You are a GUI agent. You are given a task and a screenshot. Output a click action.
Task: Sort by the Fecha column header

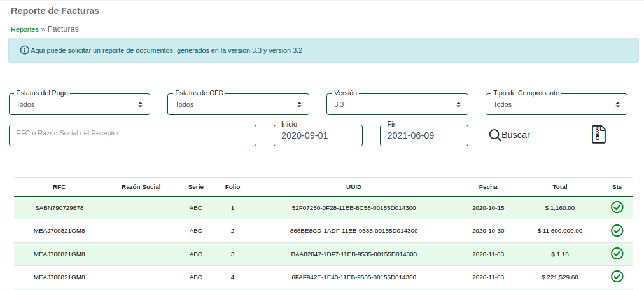(488, 187)
